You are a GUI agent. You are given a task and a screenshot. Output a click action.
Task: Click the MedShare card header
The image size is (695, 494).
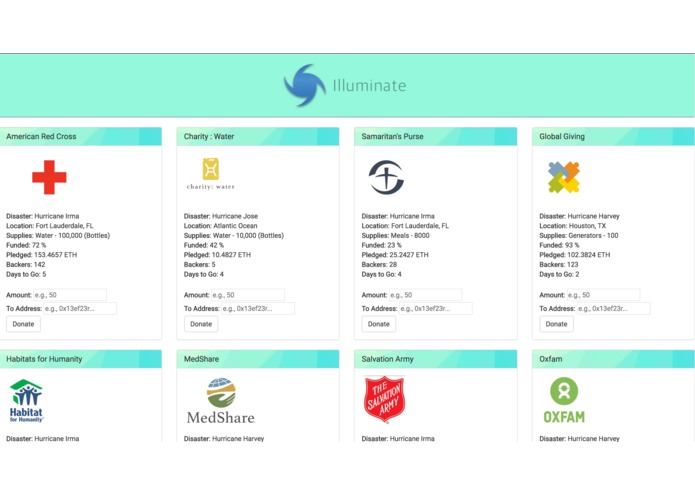258,359
